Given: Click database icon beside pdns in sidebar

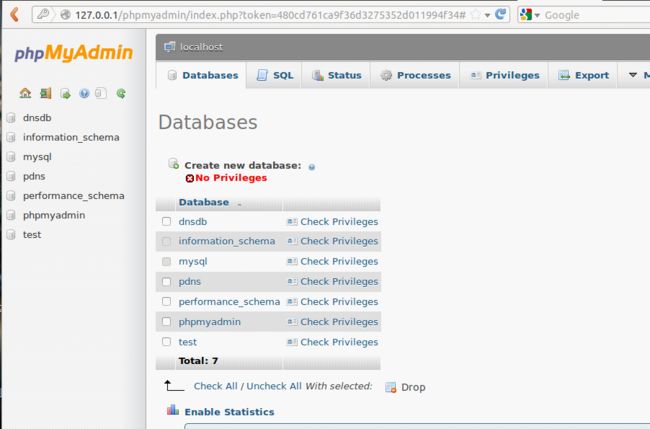Looking at the screenshot, I should [x=11, y=176].
